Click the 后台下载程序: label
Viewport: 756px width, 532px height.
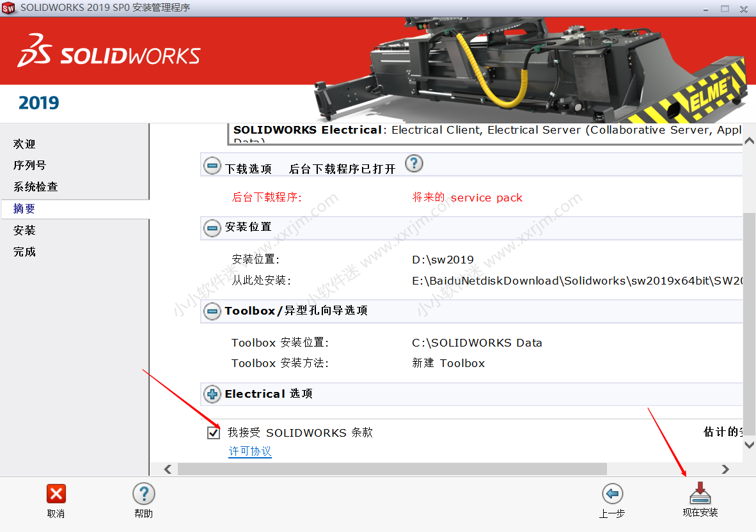click(x=267, y=197)
